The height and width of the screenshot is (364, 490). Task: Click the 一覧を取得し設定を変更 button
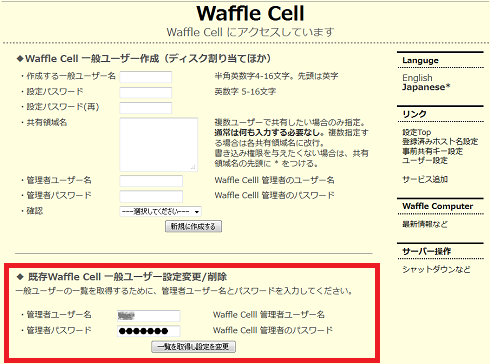(193, 347)
